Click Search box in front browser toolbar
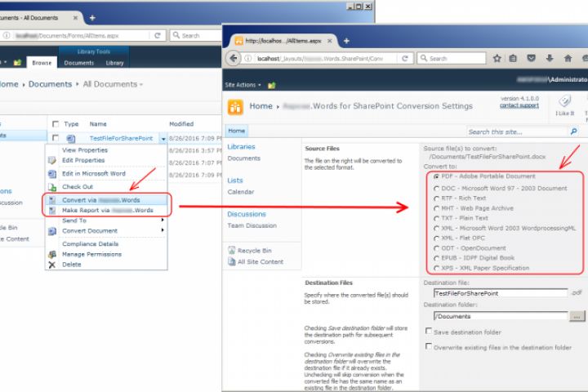The width and height of the screenshot is (588, 392). [451, 59]
